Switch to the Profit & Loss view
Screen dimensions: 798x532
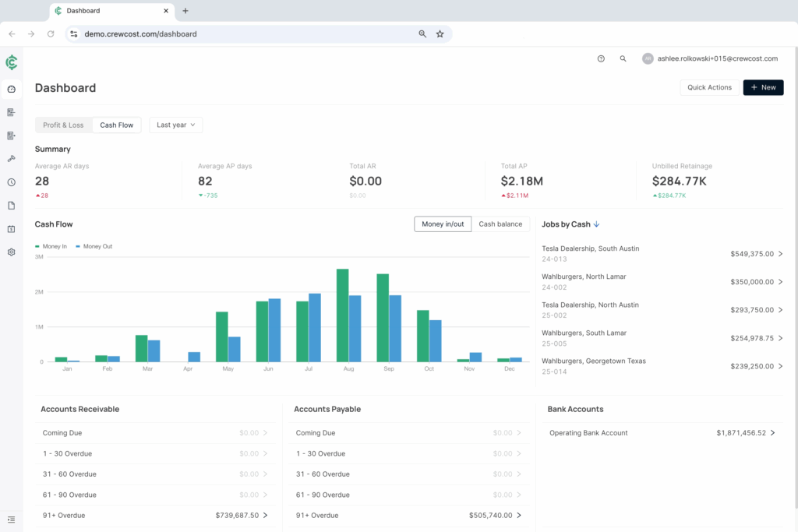click(x=63, y=125)
